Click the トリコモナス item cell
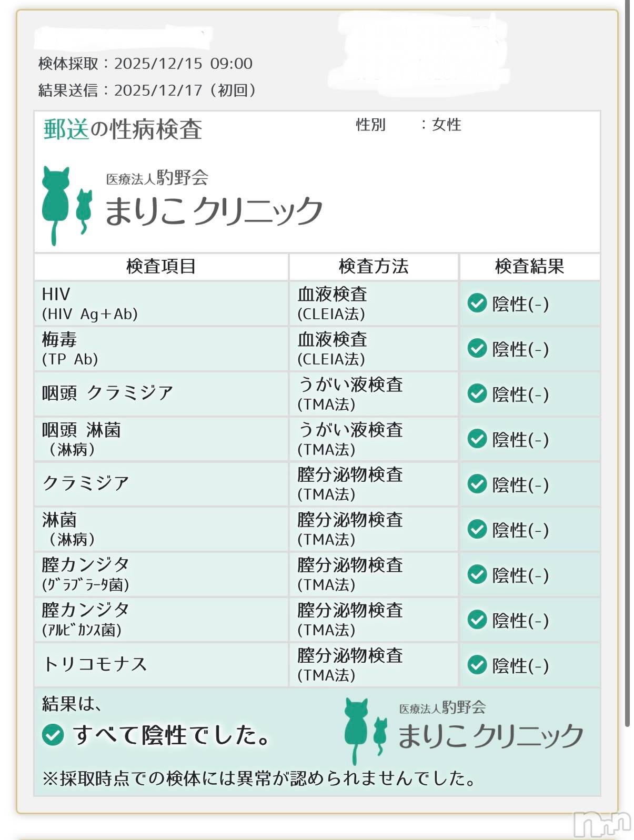 [x=161, y=665]
